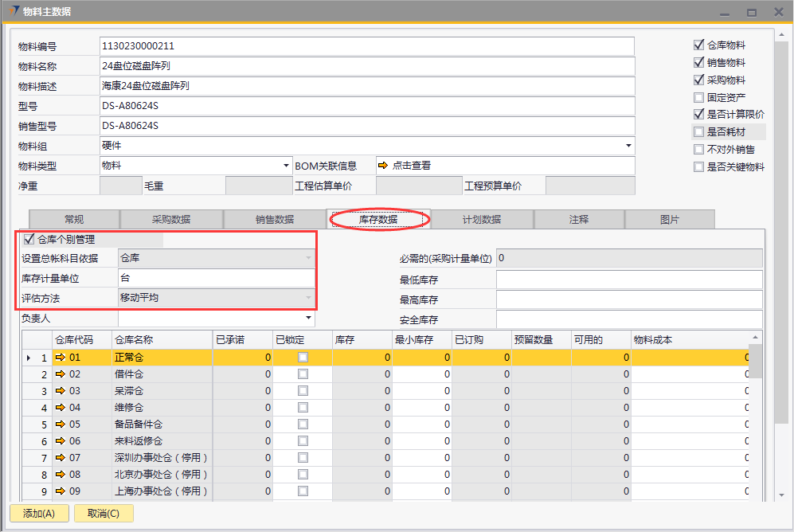Open the arrow link for warehouse 05
This screenshot has height=532, width=794.
click(x=61, y=424)
